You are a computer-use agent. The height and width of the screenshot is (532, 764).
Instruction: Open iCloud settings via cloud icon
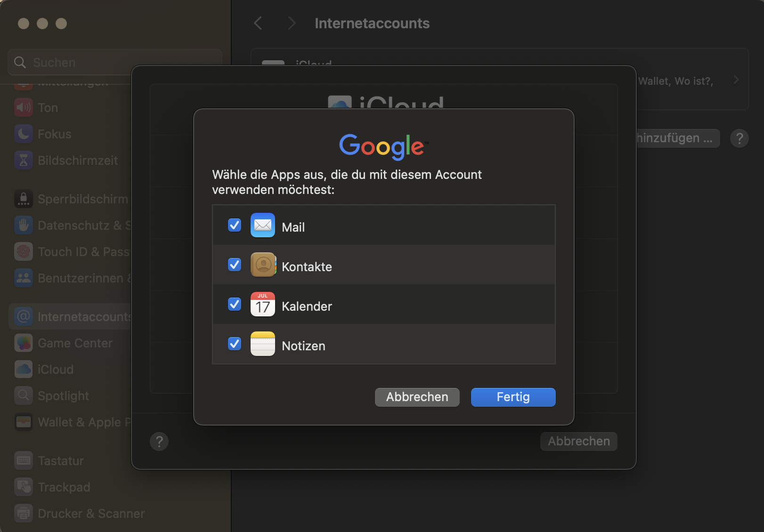click(23, 369)
